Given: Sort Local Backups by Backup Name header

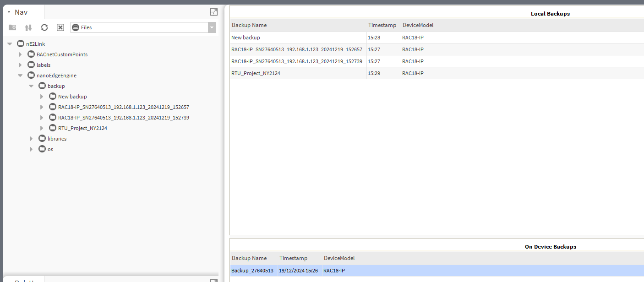Looking at the screenshot, I should tap(249, 25).
